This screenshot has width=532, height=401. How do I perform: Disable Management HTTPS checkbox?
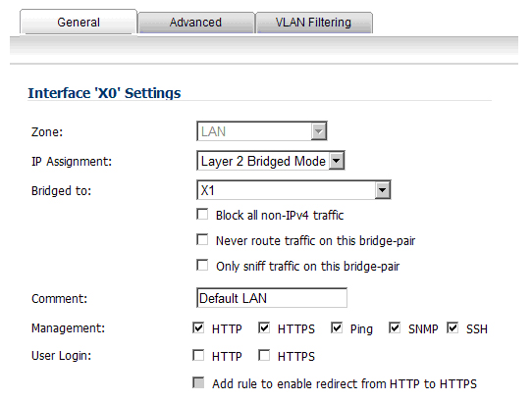pyautogui.click(x=264, y=327)
